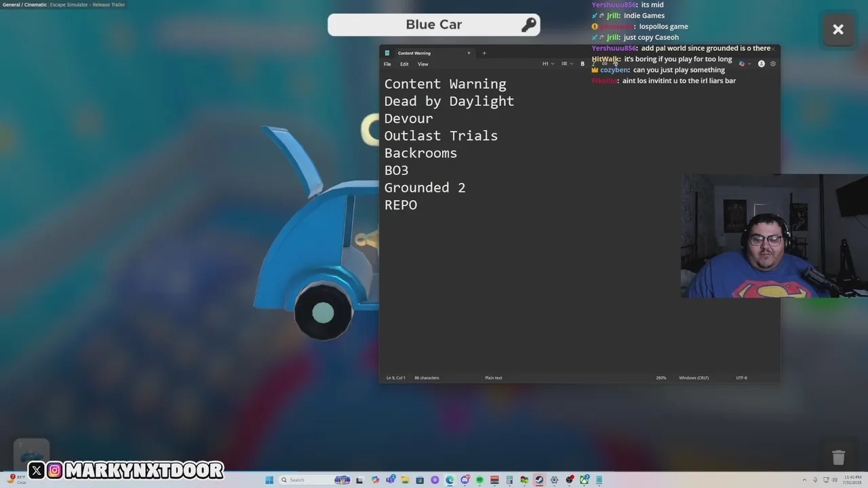Open Microsoft Edge from taskbar
The width and height of the screenshot is (868, 488).
(450, 480)
